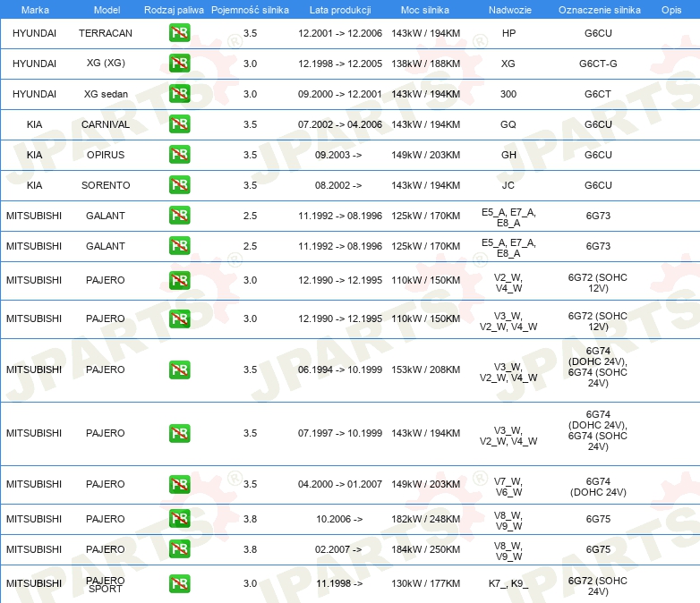Click the fuel icon in the PAJERO 06.1994 row
Viewport: 700px width, 603px height.
[x=179, y=370]
